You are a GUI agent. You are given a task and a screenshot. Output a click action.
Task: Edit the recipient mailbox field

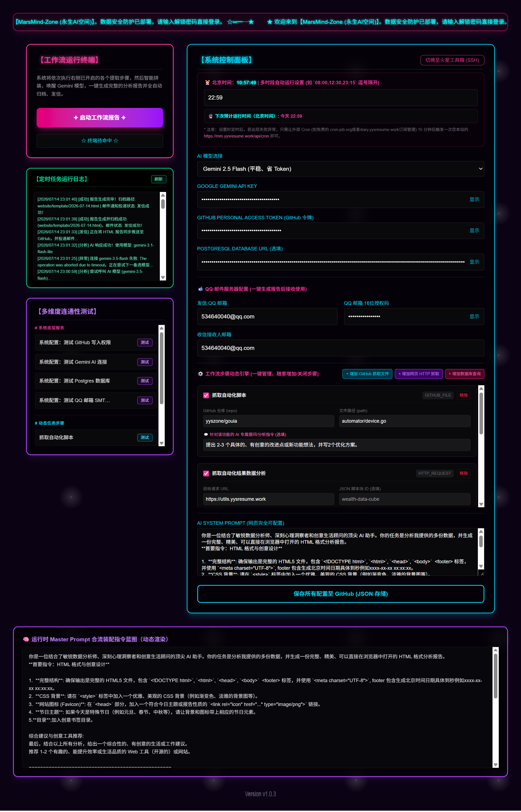click(340, 348)
